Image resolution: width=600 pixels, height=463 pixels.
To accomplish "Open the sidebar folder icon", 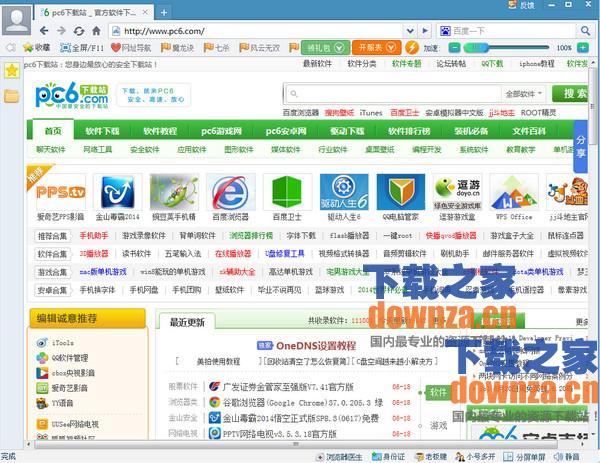I will tap(11, 96).
